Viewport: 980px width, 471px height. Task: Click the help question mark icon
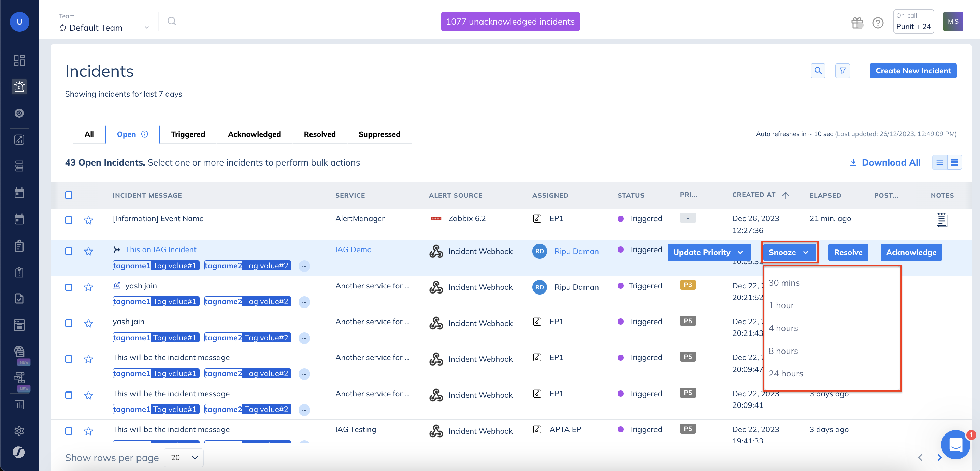pos(878,23)
